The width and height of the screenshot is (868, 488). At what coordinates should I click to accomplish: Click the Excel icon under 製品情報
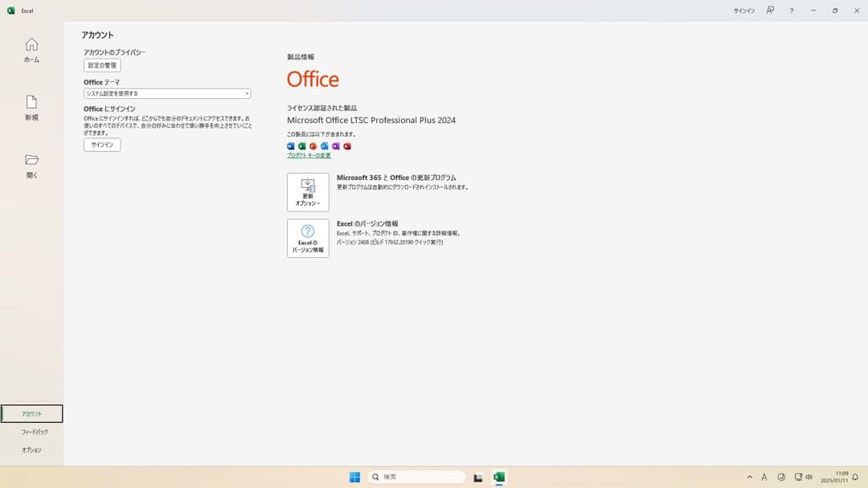pyautogui.click(x=301, y=146)
